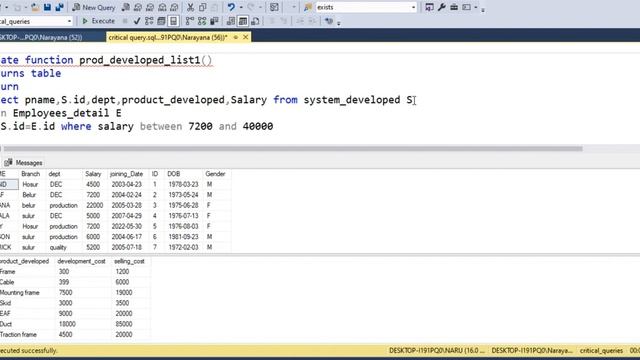Click the status bar 'critical_queries' database entry
Image resolution: width=640 pixels, height=360 pixels.
coord(601,351)
